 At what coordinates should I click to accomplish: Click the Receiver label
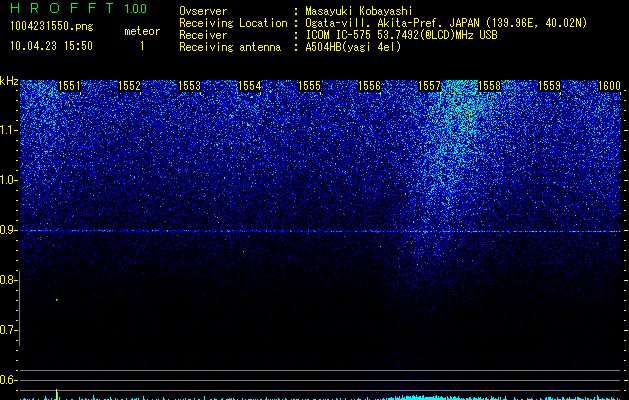(x=203, y=35)
